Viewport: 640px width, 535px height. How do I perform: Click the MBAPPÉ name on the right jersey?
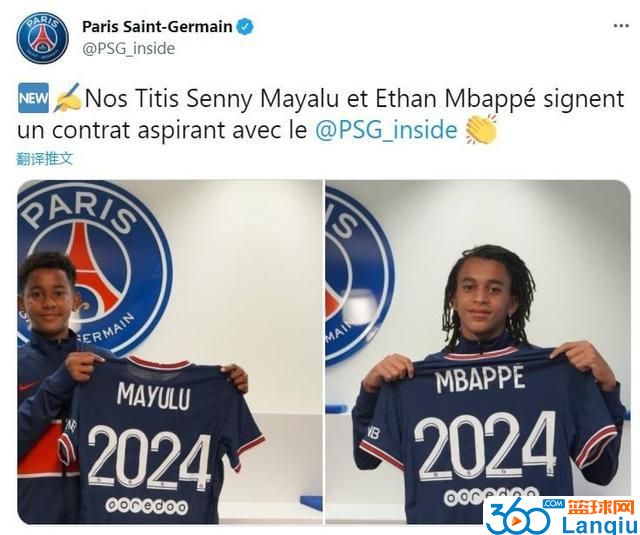point(480,380)
